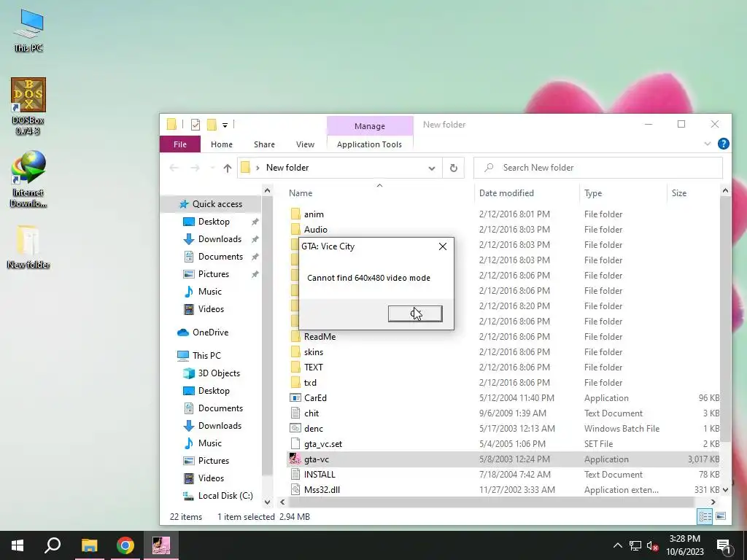Screen dimensions: 747x560
Task: Switch to GTA Vice City taskbar button
Action: (161, 545)
